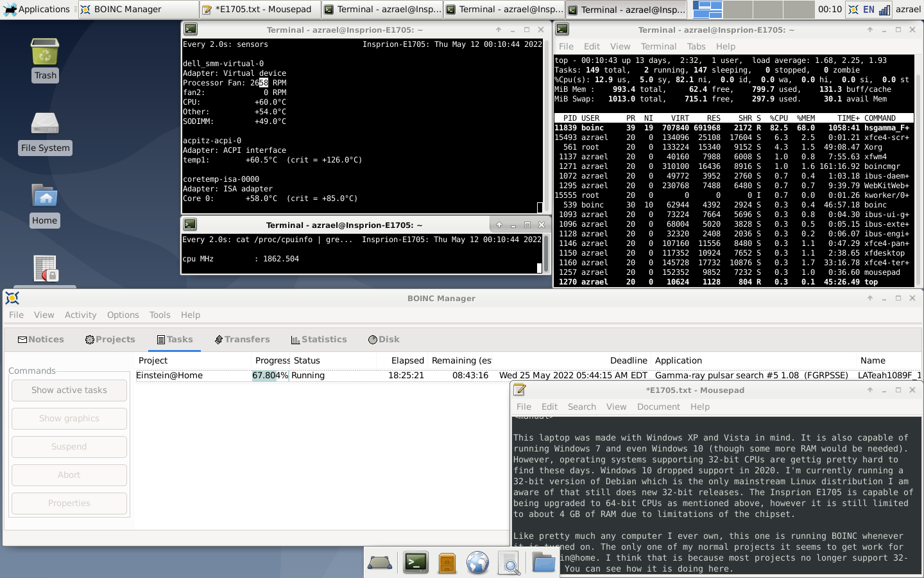
Task: Open the Tabs menu in top terminal
Action: [x=696, y=46]
